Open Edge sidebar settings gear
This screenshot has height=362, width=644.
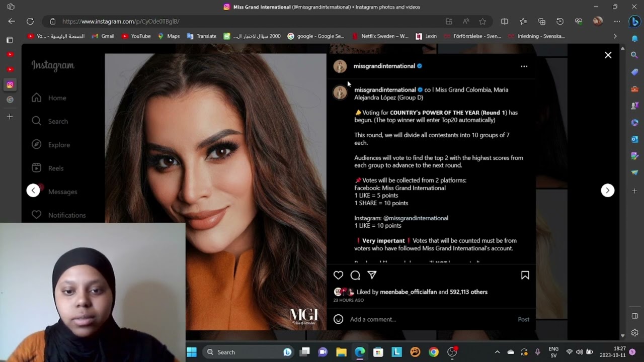coord(634,333)
